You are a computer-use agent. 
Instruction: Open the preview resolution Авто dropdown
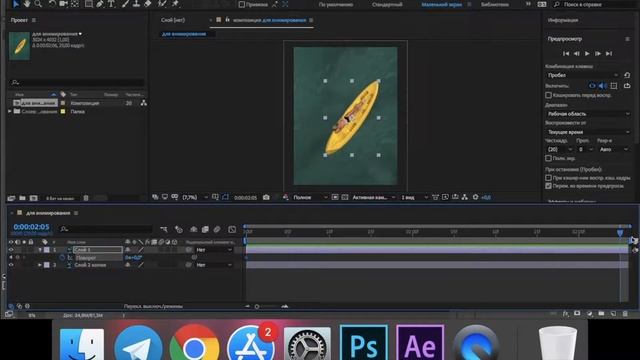pos(614,149)
